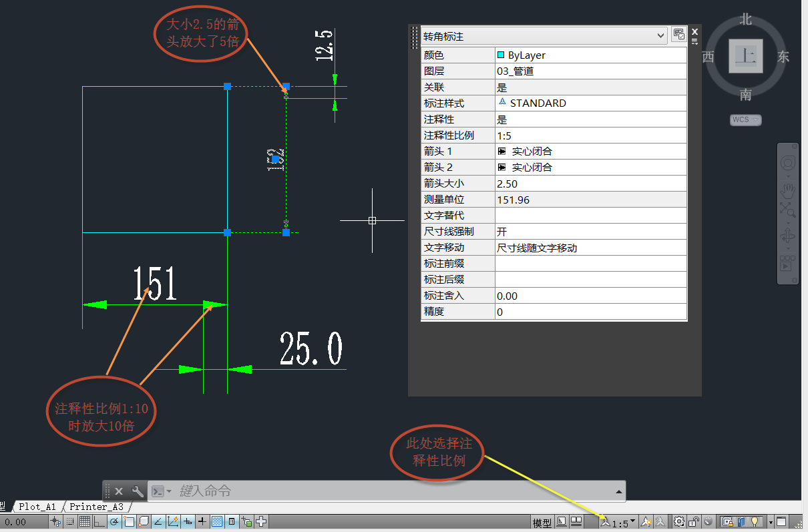
Task: Click the 模型 button in the status bar
Action: tap(542, 521)
